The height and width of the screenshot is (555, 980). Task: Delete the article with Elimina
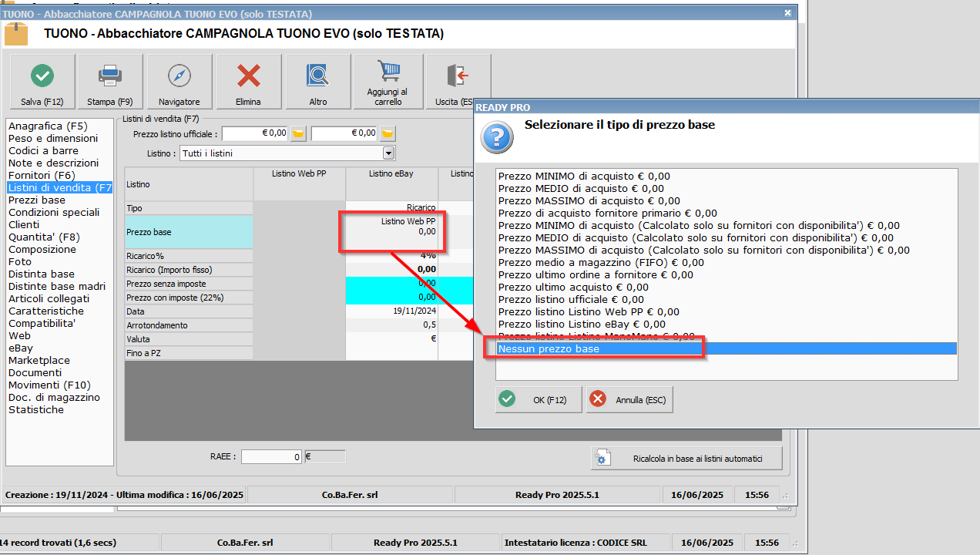tap(248, 82)
